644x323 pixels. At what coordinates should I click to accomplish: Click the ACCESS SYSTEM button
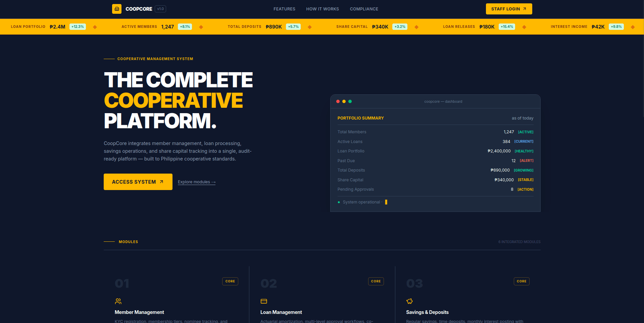[138, 182]
